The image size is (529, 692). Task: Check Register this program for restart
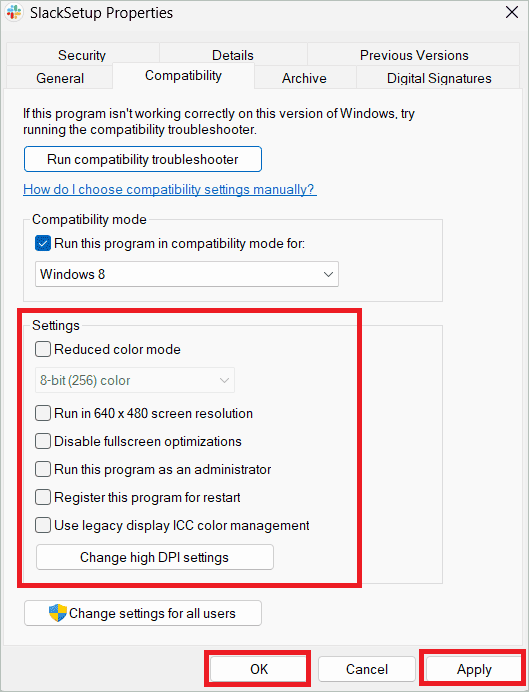(43, 497)
